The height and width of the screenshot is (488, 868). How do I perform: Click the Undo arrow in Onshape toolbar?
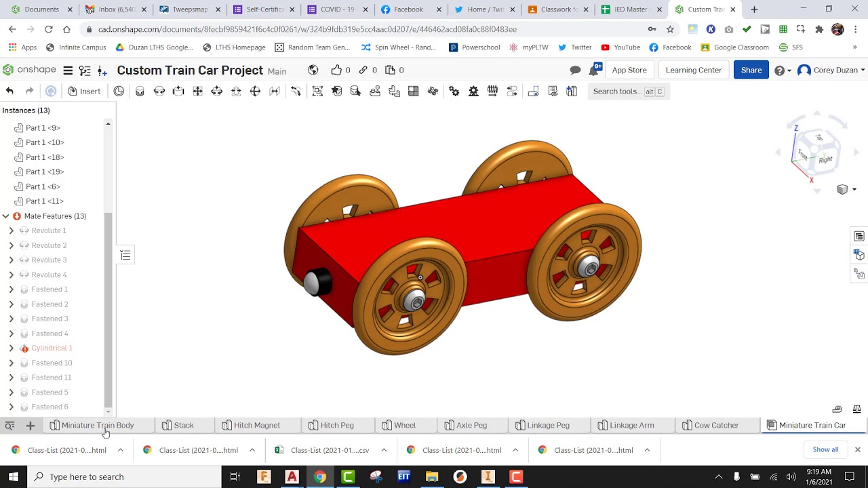(x=9, y=91)
